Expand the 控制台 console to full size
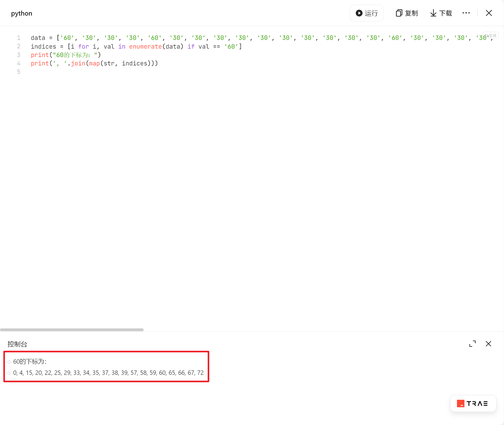504x425 pixels. point(473,344)
